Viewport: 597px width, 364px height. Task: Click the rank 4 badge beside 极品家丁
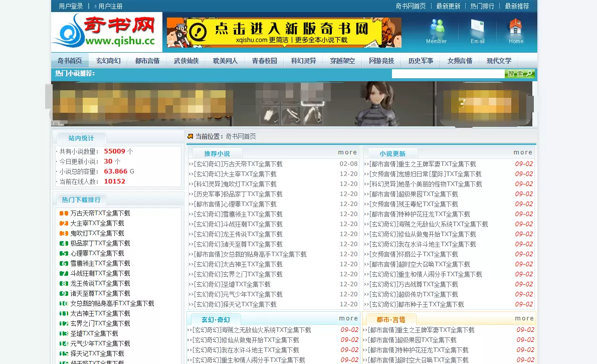click(64, 243)
